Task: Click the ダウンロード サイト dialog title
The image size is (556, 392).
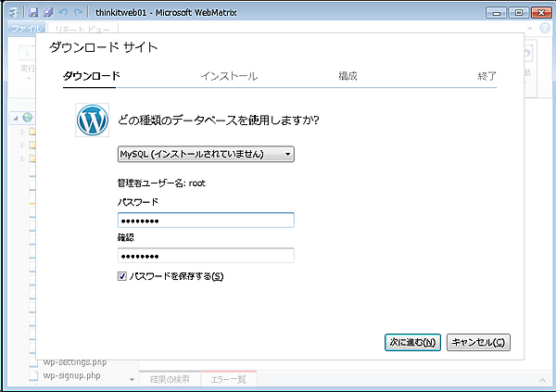Action: [x=103, y=47]
